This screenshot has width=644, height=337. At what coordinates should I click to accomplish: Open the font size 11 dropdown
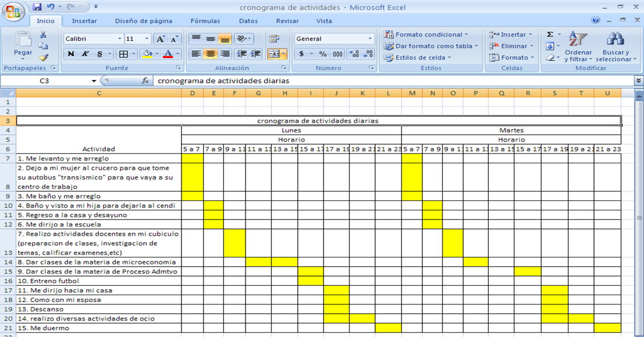click(147, 38)
